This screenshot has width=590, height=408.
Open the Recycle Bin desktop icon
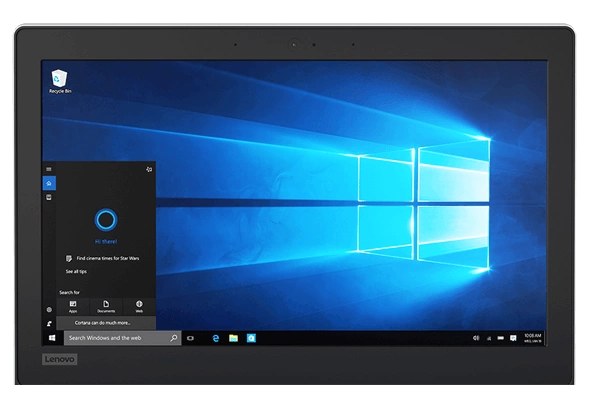(59, 81)
